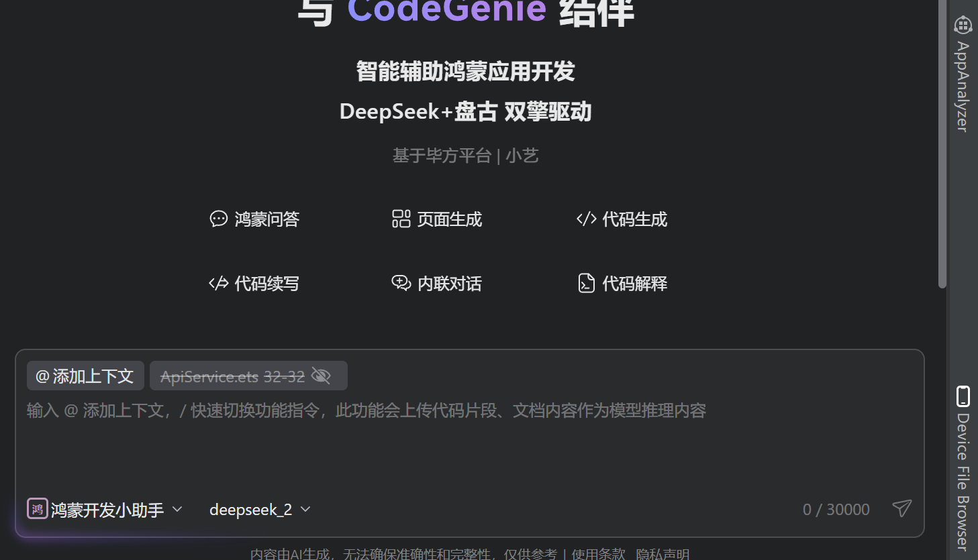Select 代码生成 function

[x=622, y=219]
